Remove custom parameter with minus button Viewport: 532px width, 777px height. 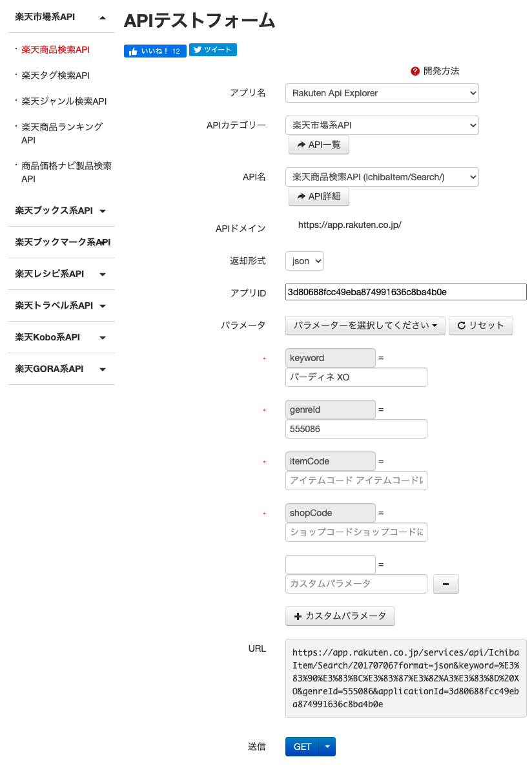445,584
